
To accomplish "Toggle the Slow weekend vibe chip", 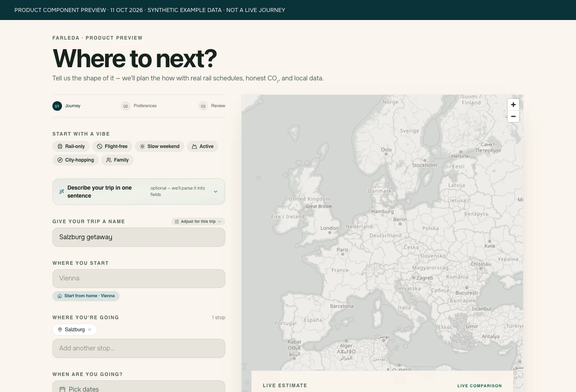I will pos(159,146).
